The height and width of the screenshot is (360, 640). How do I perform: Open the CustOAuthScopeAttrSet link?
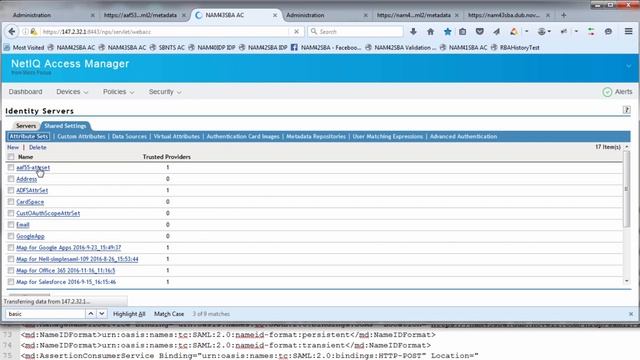tap(48, 213)
